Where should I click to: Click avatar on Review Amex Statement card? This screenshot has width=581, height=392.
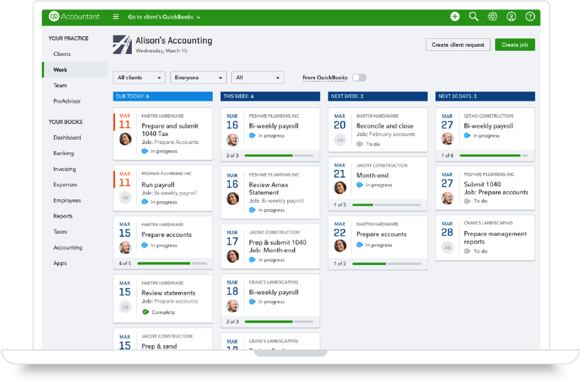tap(233, 198)
